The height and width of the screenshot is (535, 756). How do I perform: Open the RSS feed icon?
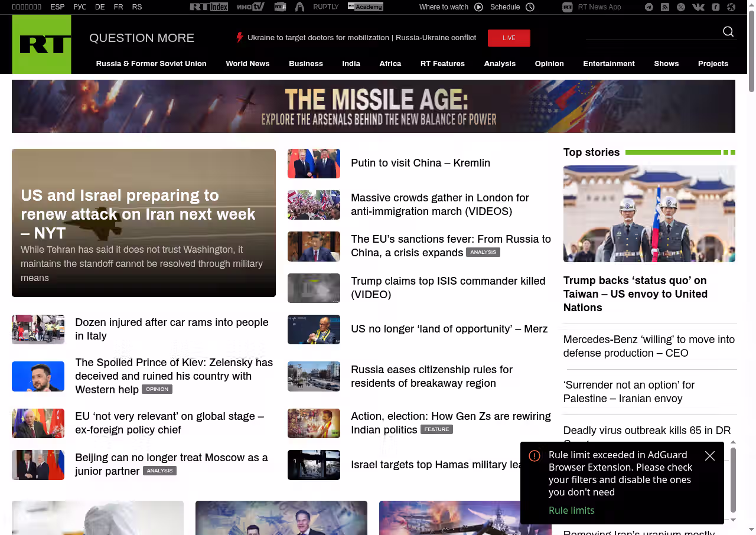pos(665,7)
